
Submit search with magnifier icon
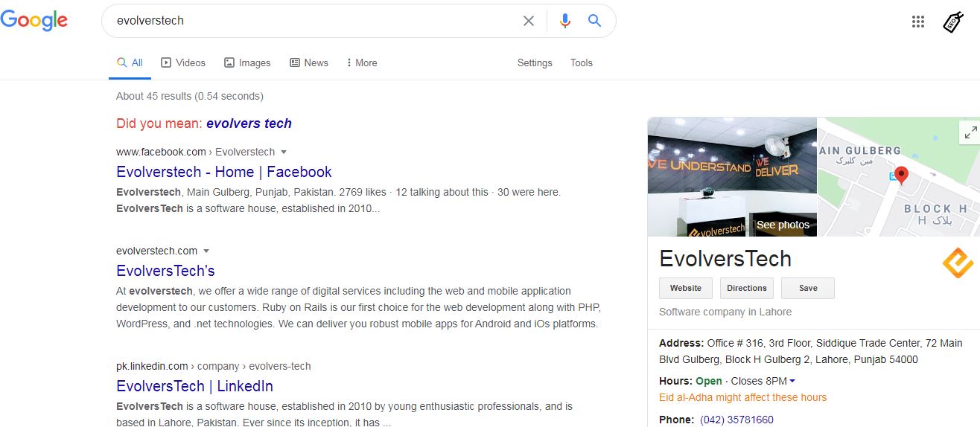[x=594, y=21]
